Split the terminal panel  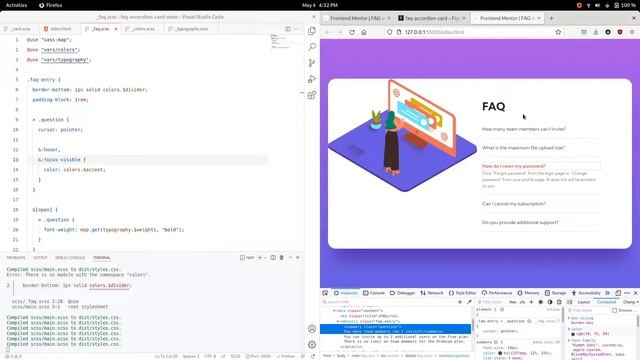click(x=273, y=258)
